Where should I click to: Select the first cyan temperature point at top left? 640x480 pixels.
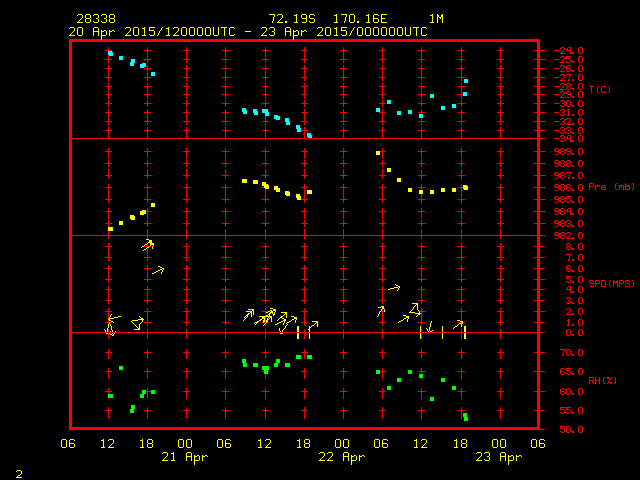pyautogui.click(x=110, y=54)
